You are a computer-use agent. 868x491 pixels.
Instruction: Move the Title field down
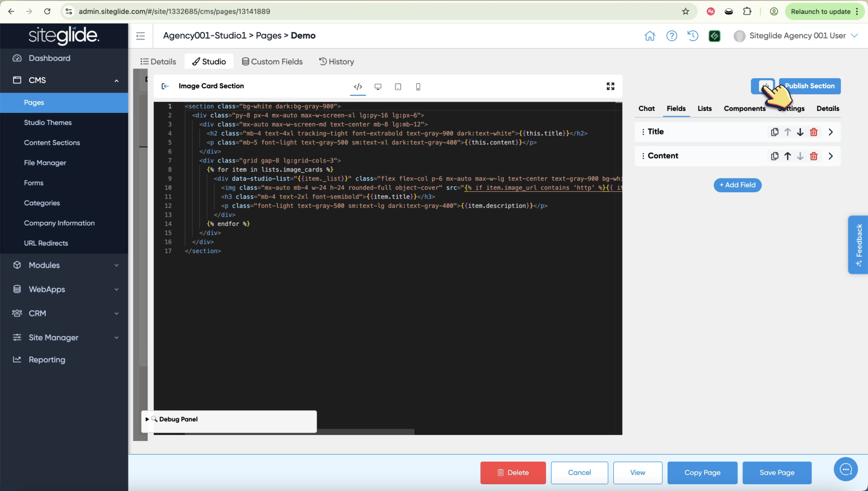click(800, 132)
